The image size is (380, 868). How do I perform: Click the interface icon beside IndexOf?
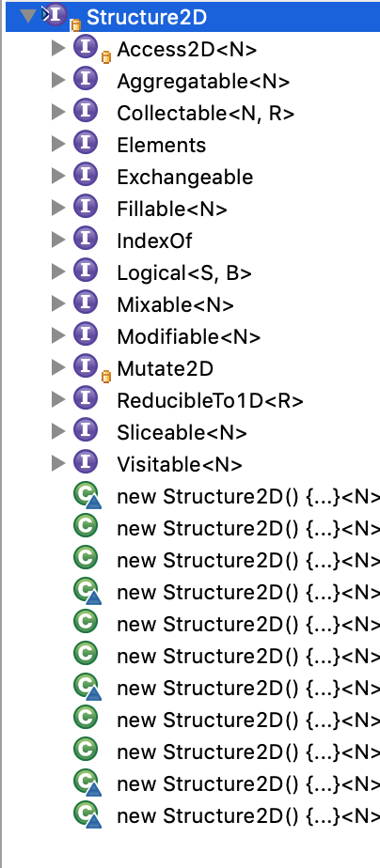86,240
